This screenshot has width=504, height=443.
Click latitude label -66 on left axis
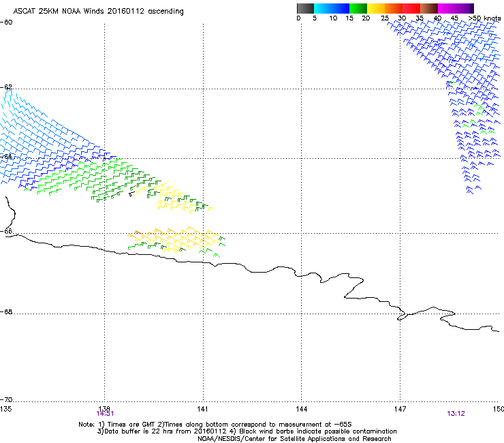(6, 231)
